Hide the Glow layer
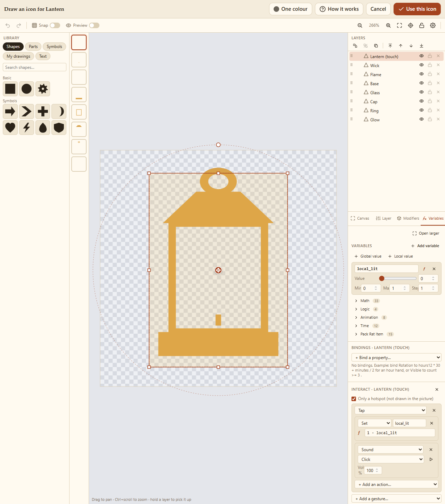Image resolution: width=445 pixels, height=504 pixels. [421, 119]
